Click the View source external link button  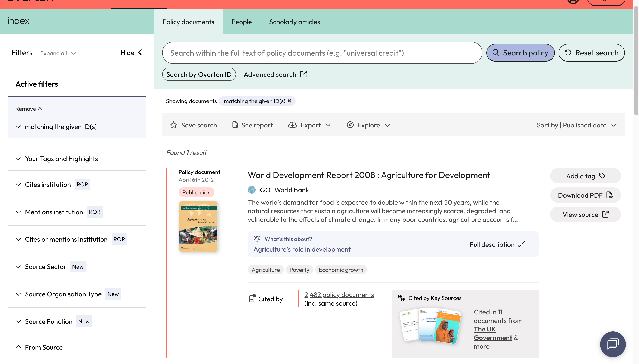(585, 214)
